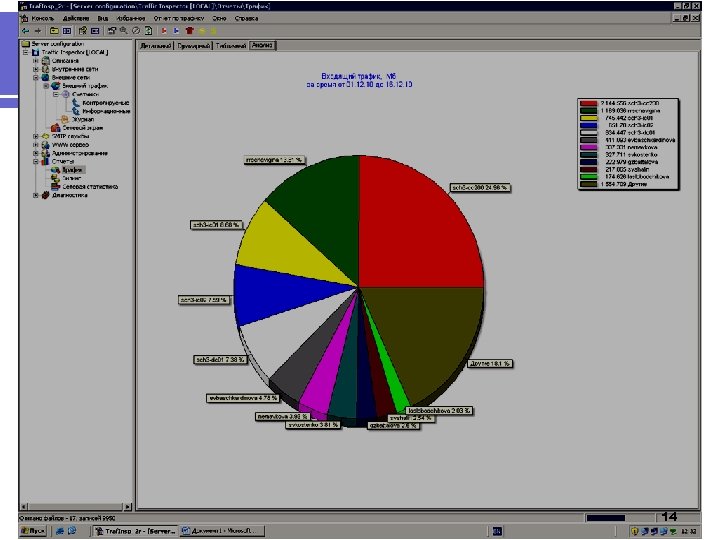Click the export document toolbar icon
This screenshot has height=540, width=720.
148,31
